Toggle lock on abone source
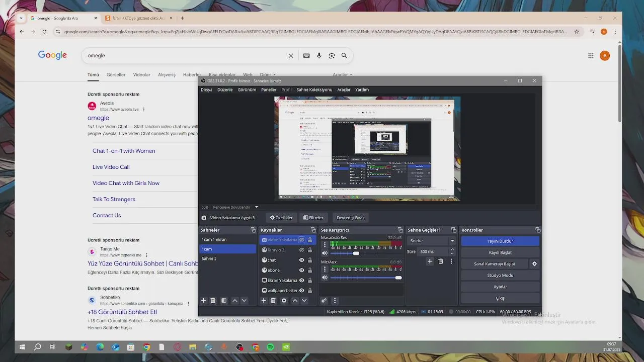Screen dimensions: 644x362 tap(310, 270)
